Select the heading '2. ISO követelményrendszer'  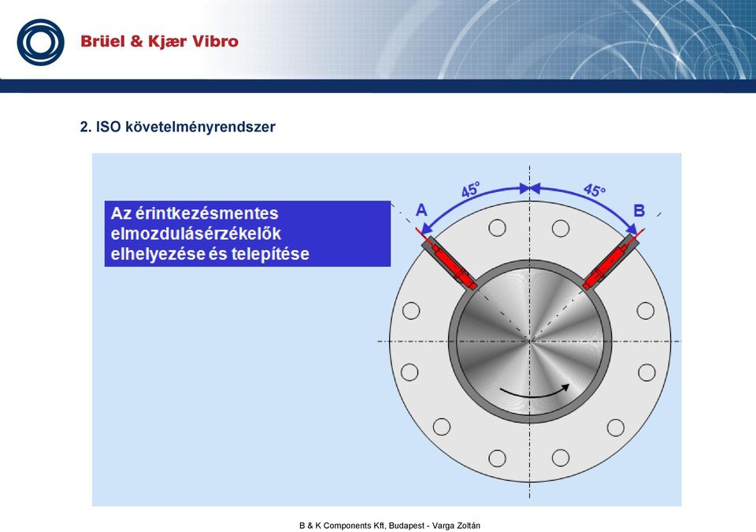click(177, 127)
